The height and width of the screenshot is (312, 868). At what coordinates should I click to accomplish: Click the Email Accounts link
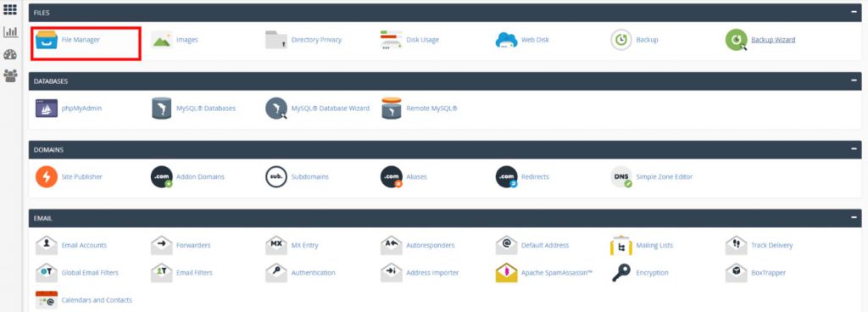84,245
